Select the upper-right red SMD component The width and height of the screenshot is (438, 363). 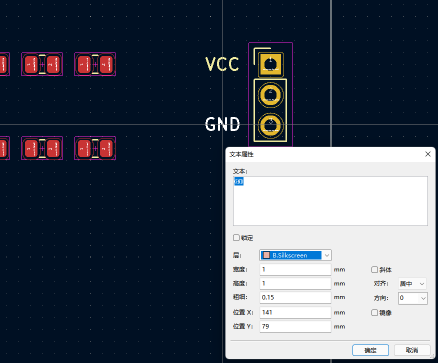(95, 64)
